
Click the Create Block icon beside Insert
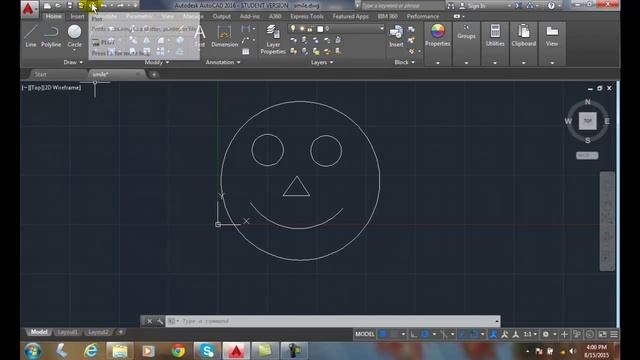(411, 29)
